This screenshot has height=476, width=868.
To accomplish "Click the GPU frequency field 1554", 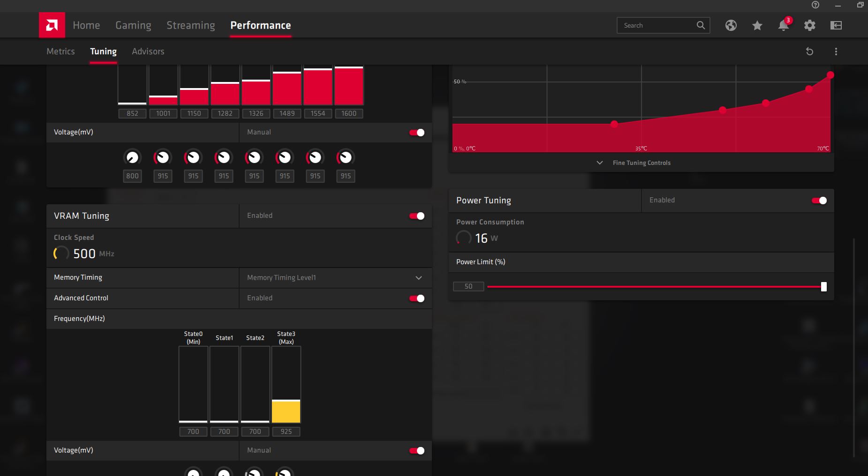I will (318, 113).
